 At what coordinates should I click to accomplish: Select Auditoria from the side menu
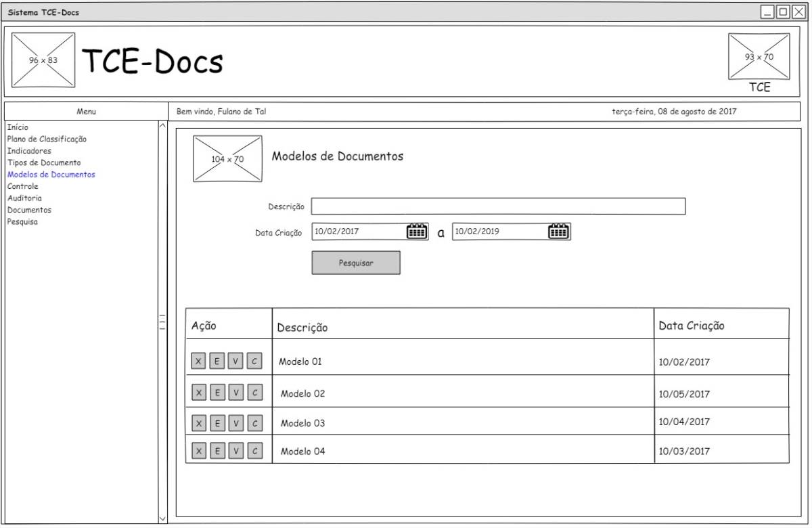point(24,198)
